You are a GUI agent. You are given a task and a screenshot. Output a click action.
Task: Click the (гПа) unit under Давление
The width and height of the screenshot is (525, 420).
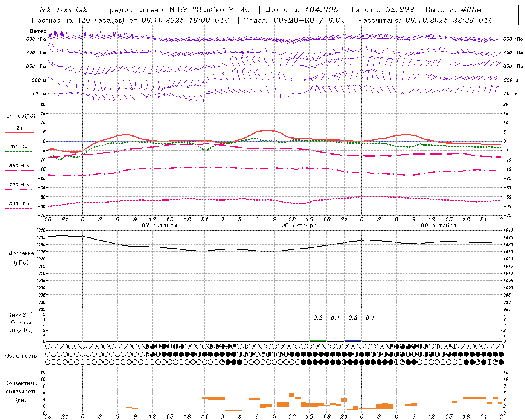[21, 262]
